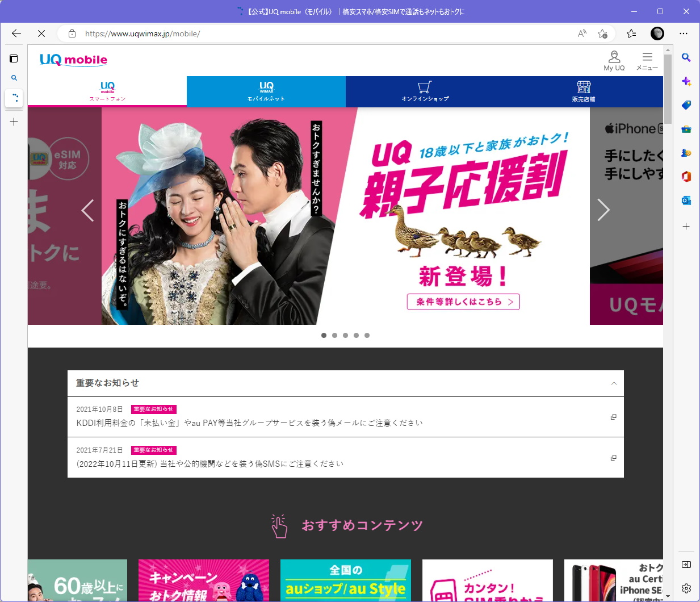700x602 pixels.
Task: Open the Shopping tool in the sidebar
Action: [x=686, y=105]
